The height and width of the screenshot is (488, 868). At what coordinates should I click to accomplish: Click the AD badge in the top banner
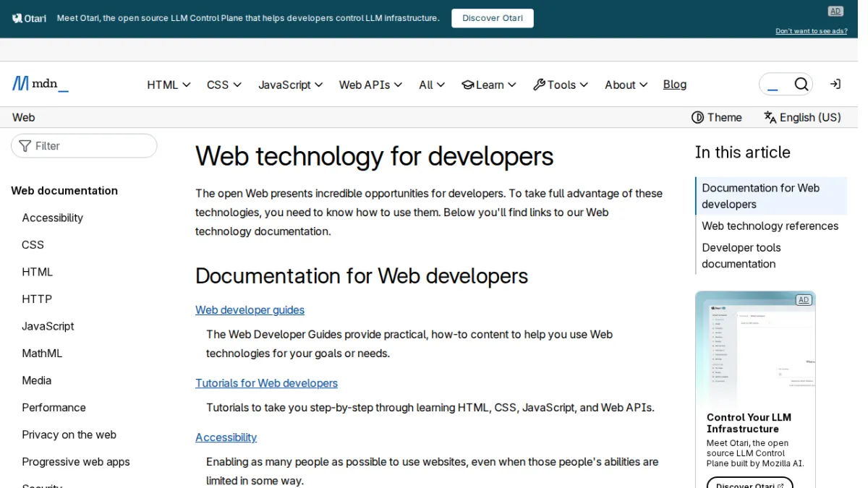tap(835, 11)
